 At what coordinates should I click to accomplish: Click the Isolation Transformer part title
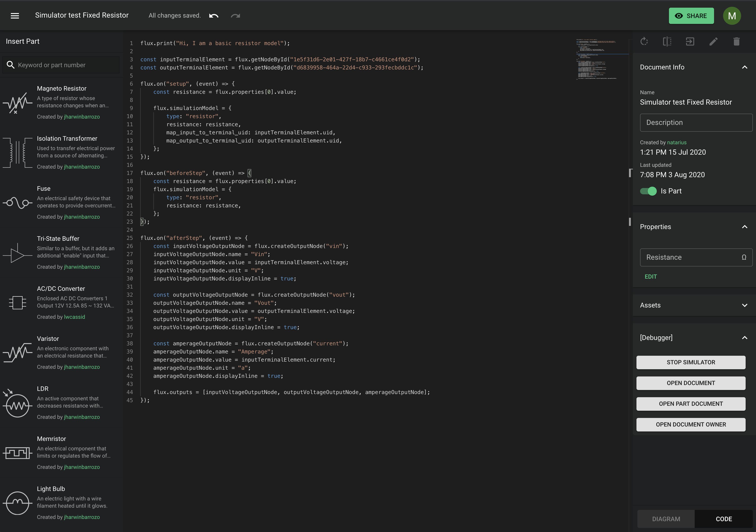(67, 138)
